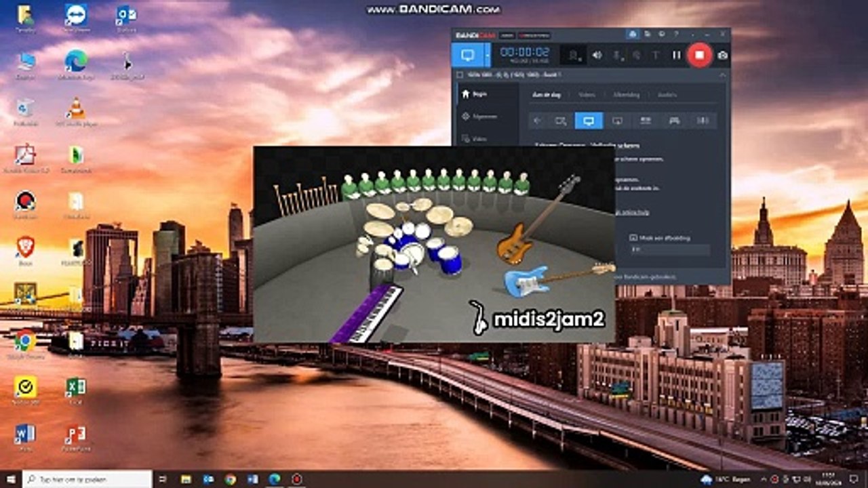Open File Explorer from taskbar
This screenshot has width=868, height=488.
[188, 479]
